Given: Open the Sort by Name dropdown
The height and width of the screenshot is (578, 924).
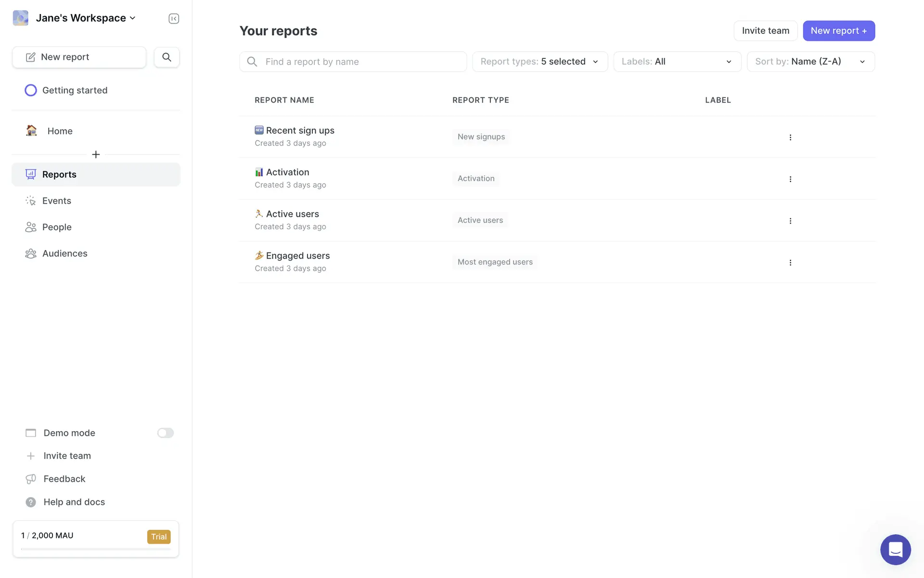Looking at the screenshot, I should click(810, 62).
